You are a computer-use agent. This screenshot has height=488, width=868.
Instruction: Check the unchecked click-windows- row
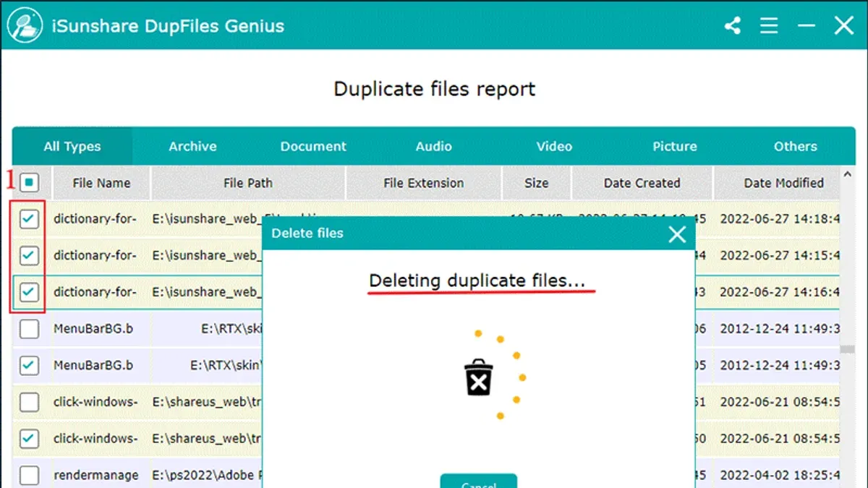(29, 402)
